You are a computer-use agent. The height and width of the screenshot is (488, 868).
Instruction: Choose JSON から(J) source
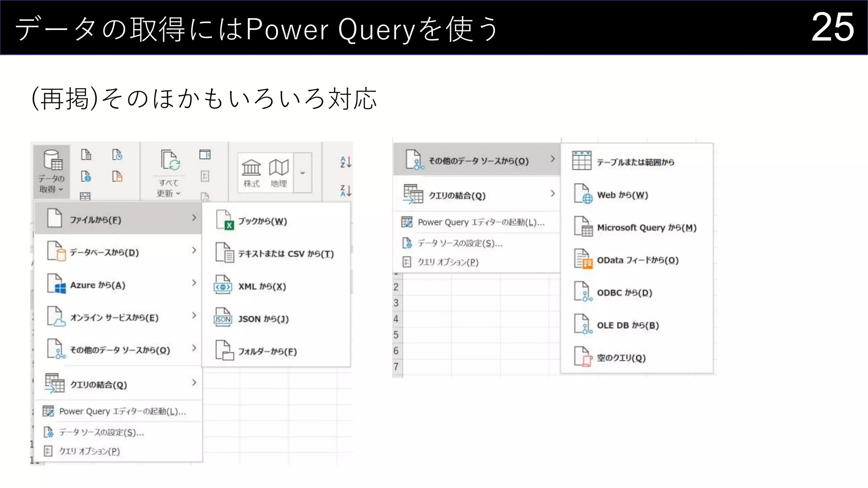[x=276, y=319]
